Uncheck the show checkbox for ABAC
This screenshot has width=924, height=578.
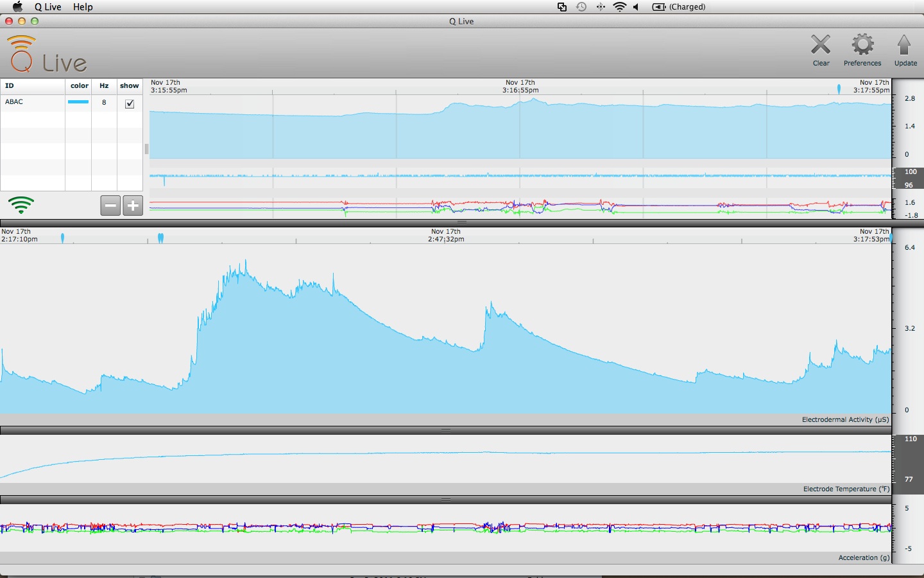pyautogui.click(x=130, y=103)
